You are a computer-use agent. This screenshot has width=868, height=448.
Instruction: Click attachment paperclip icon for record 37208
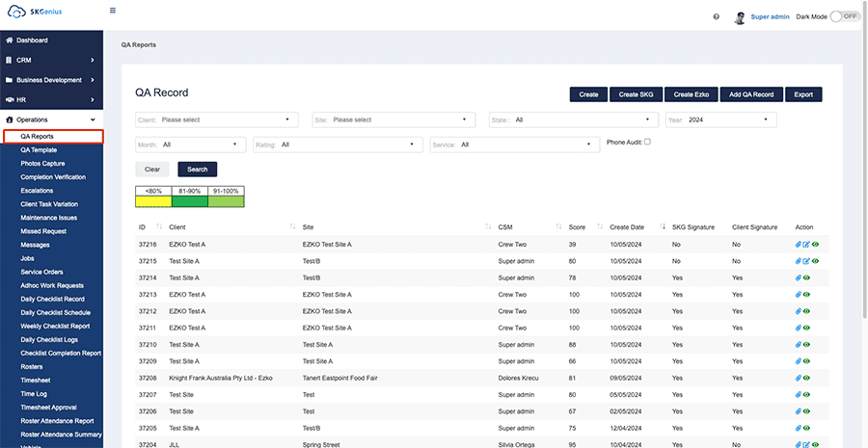799,378
